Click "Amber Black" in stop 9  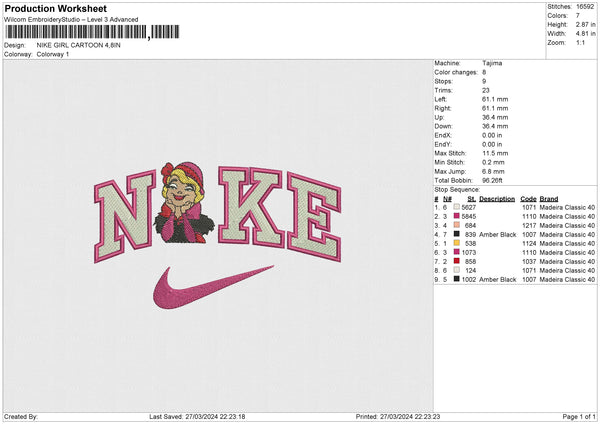(x=497, y=279)
